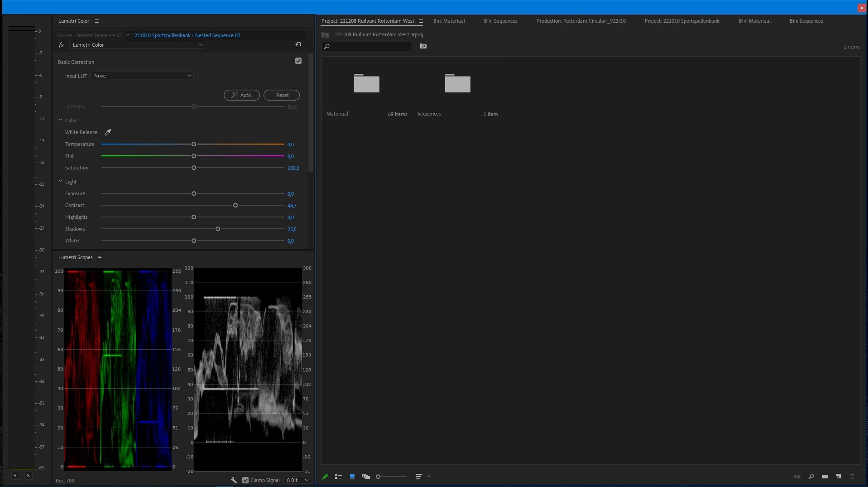Click the Reset button in Basic Correction
868x487 pixels.
click(x=282, y=95)
